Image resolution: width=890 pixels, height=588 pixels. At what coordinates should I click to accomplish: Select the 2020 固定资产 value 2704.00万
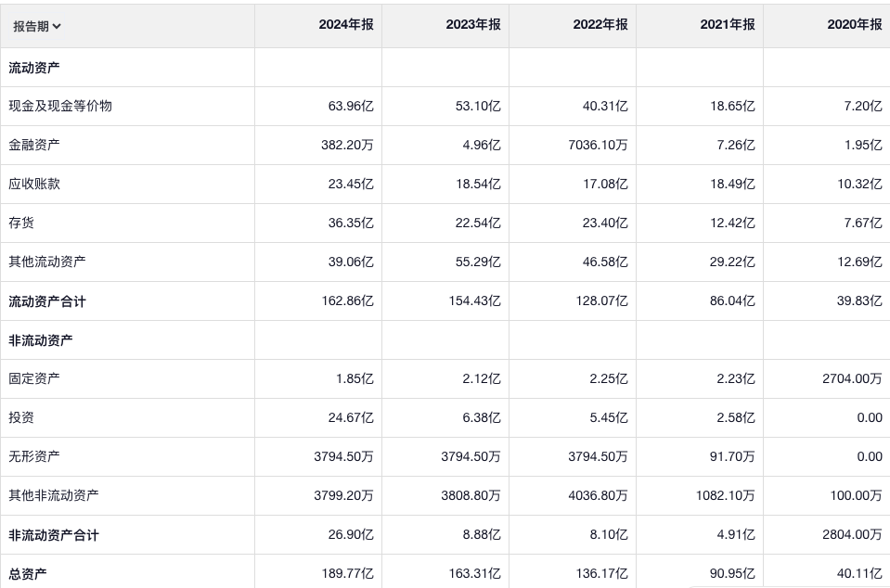pos(849,379)
